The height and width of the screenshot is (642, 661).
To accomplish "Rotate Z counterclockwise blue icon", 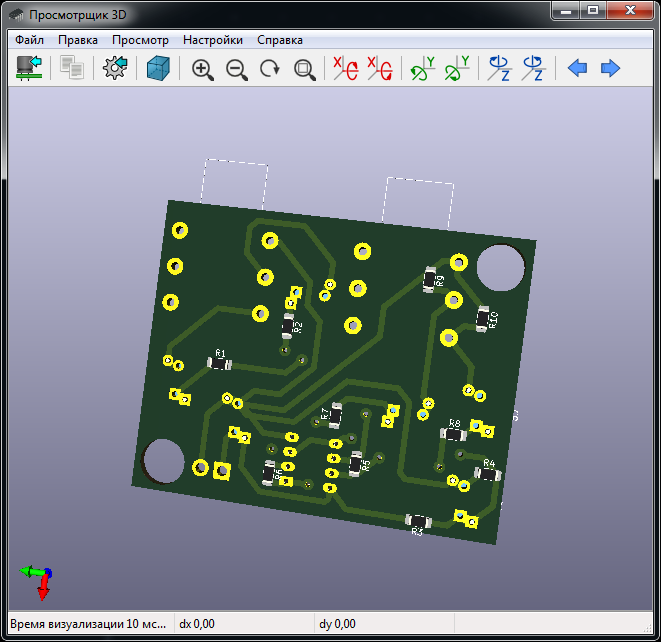I will point(533,69).
